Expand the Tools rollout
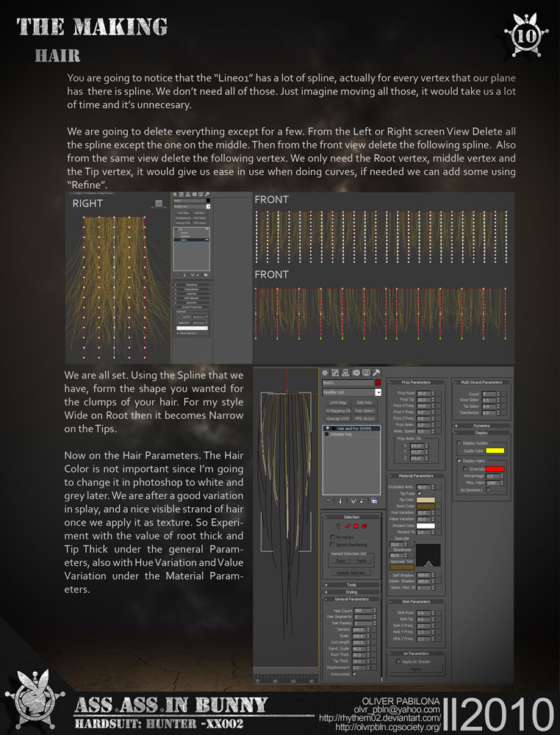 pos(351,585)
